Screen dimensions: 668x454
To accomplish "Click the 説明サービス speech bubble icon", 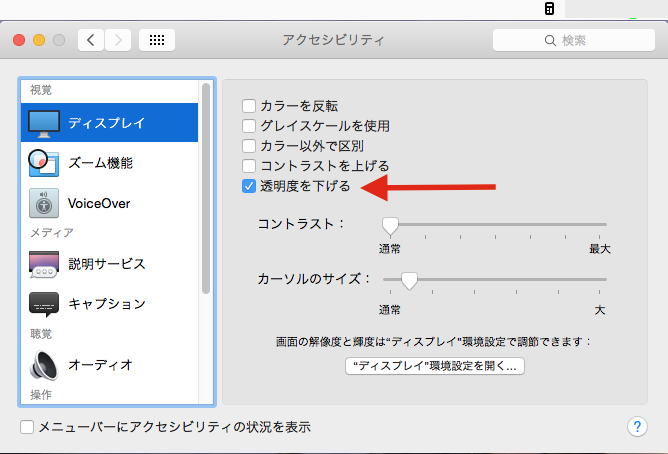I will pos(43,264).
